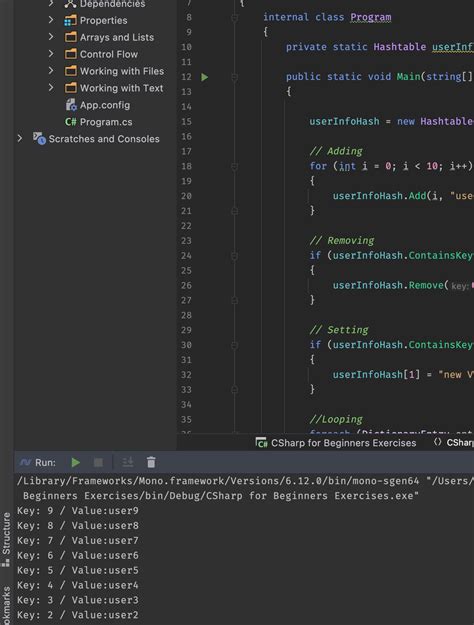This screenshot has width=474, height=625.
Task: Place cursor on line 15 userInfoHash
Action: (x=344, y=122)
